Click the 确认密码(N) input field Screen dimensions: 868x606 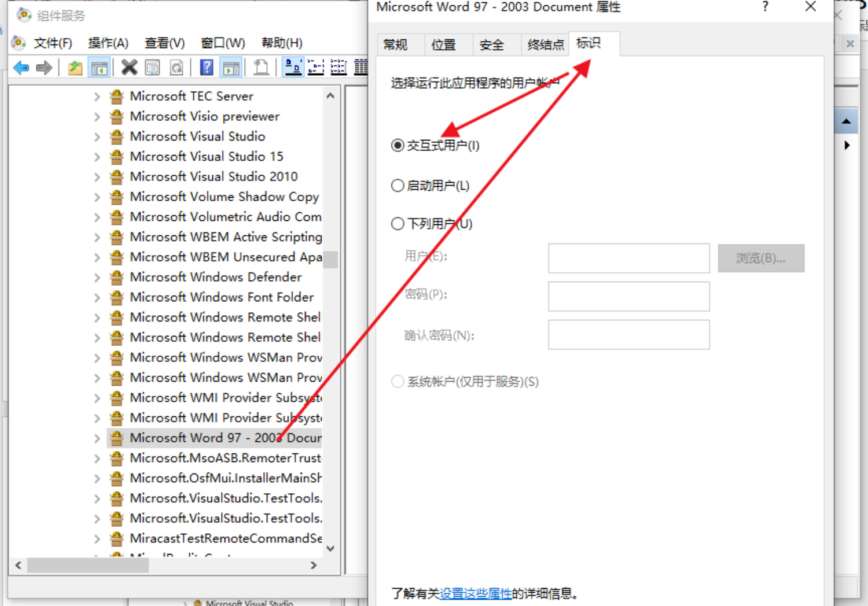(629, 335)
